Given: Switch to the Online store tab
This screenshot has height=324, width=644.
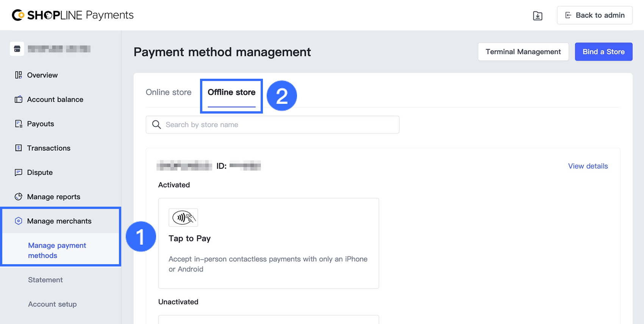Looking at the screenshot, I should (x=169, y=92).
